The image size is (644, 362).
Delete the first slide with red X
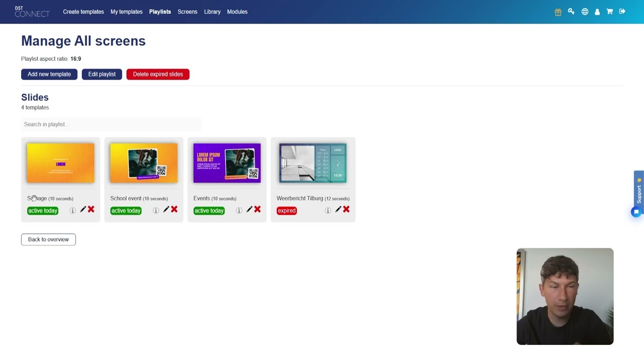(91, 209)
